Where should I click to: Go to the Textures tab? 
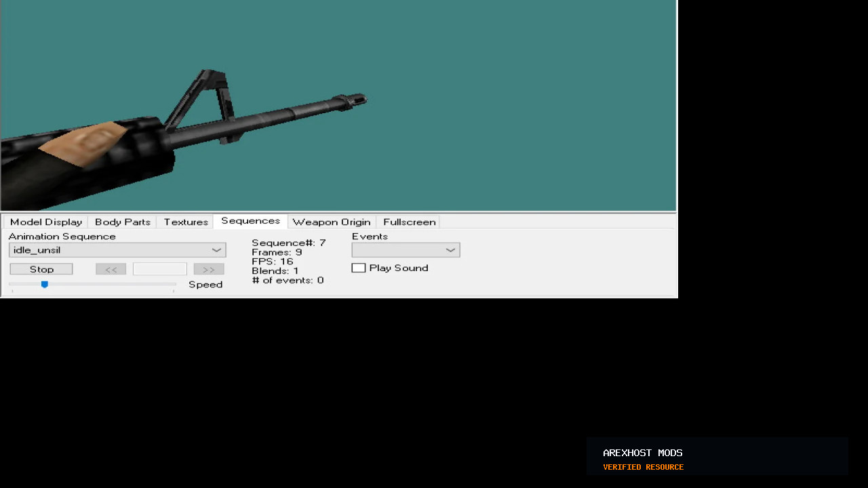point(186,222)
